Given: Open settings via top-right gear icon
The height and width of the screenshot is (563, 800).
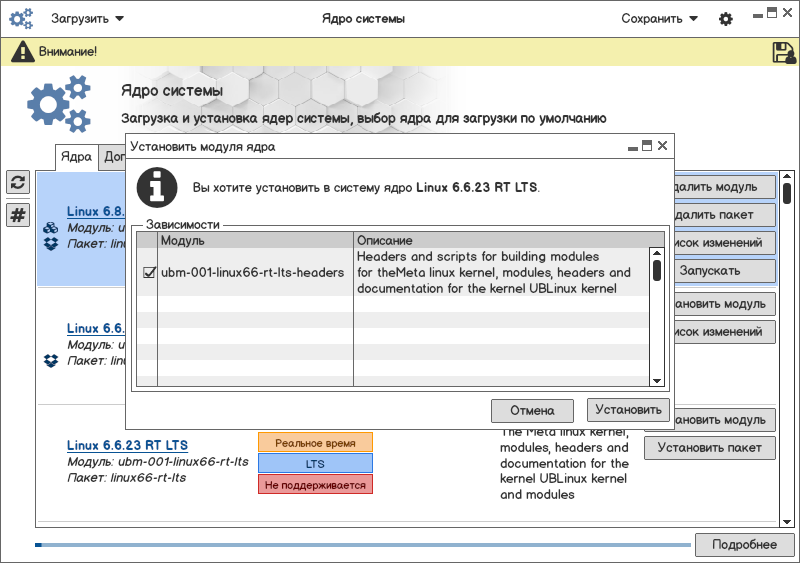Looking at the screenshot, I should click(x=726, y=19).
